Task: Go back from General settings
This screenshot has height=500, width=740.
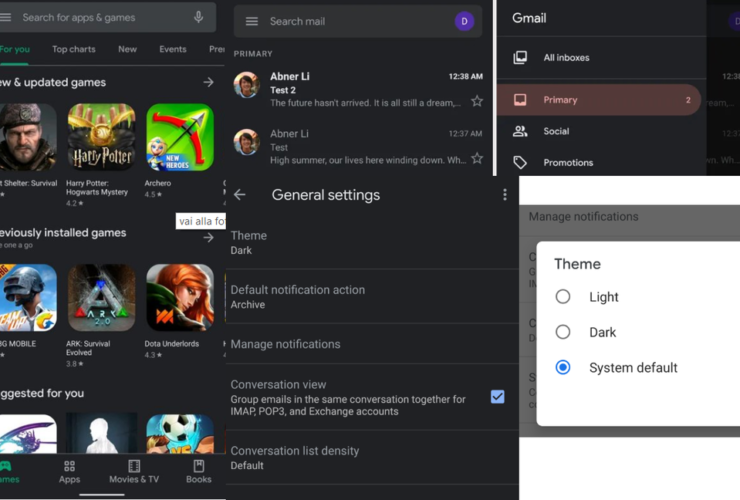Action: click(x=240, y=195)
